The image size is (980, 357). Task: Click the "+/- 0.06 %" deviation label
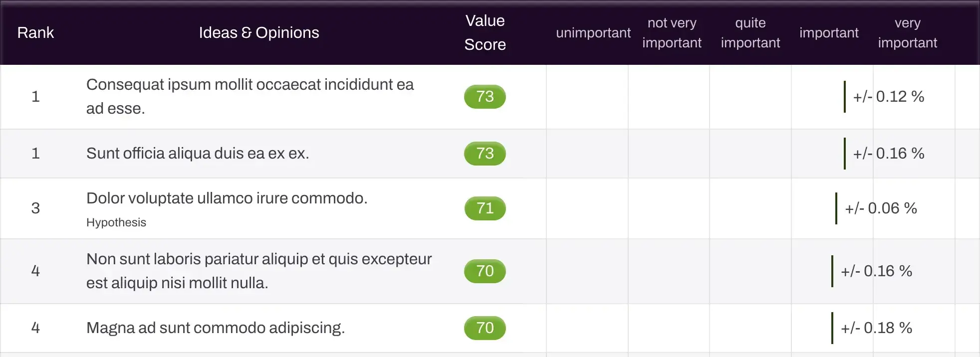[881, 208]
